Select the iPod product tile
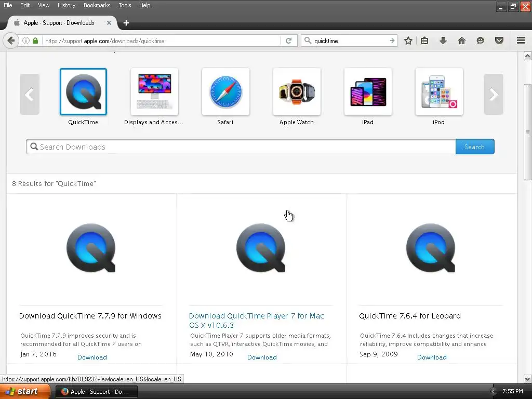Viewport: 532px width, 399px height. pyautogui.click(x=439, y=91)
